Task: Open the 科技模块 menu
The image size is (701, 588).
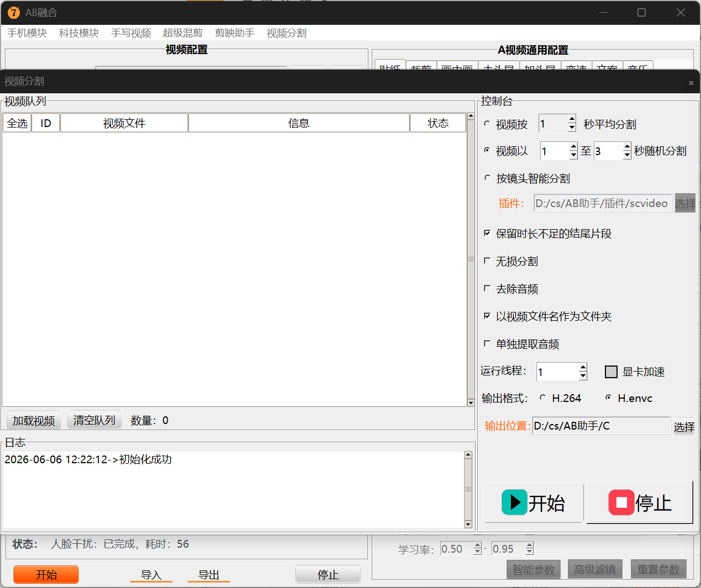Action: coord(79,33)
